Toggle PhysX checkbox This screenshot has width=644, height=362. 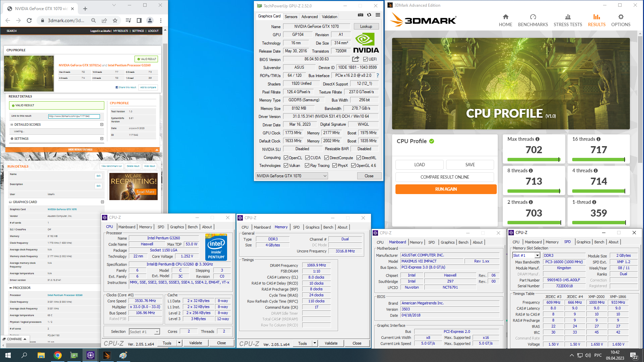coord(334,166)
